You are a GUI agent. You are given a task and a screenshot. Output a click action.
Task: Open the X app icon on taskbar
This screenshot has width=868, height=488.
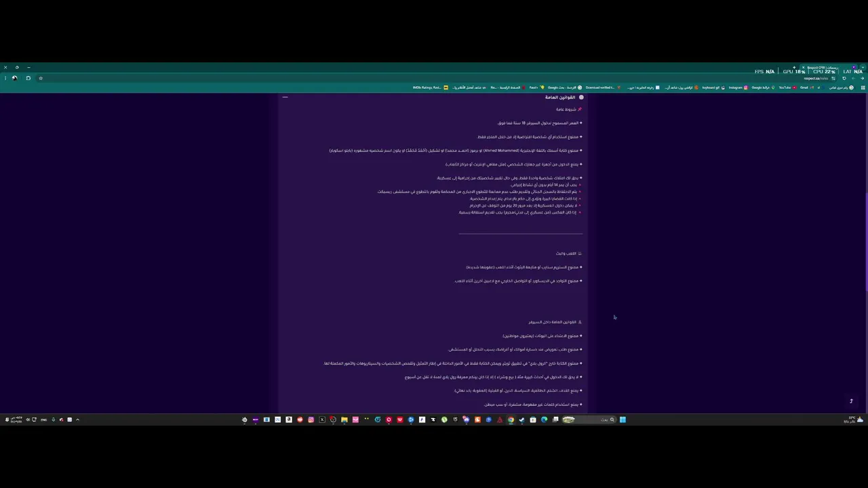pos(322,420)
